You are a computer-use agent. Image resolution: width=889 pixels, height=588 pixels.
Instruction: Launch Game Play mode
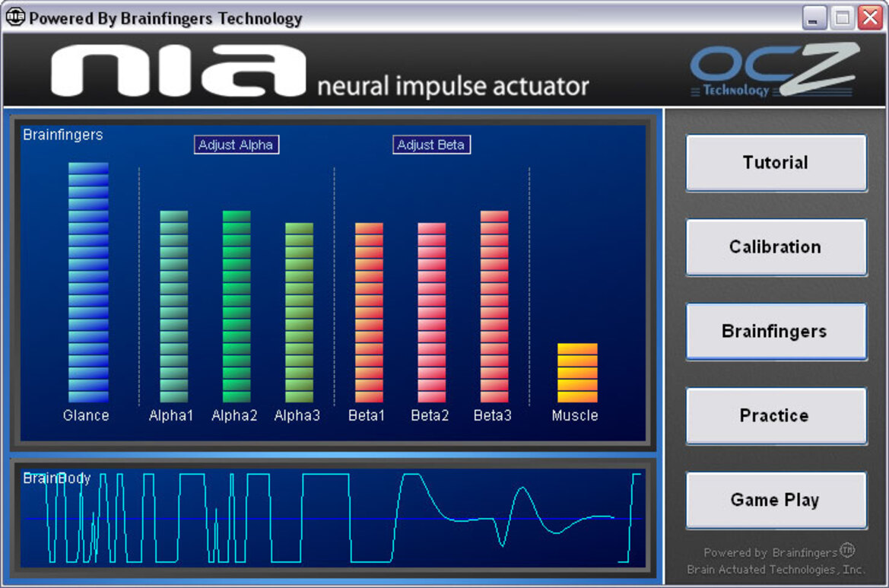(776, 500)
